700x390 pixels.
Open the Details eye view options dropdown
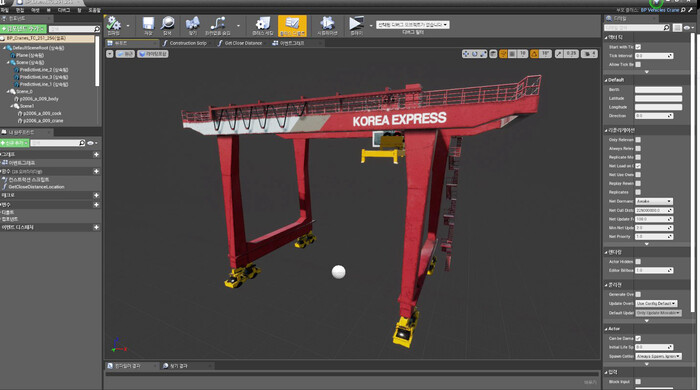pyautogui.click(x=688, y=28)
